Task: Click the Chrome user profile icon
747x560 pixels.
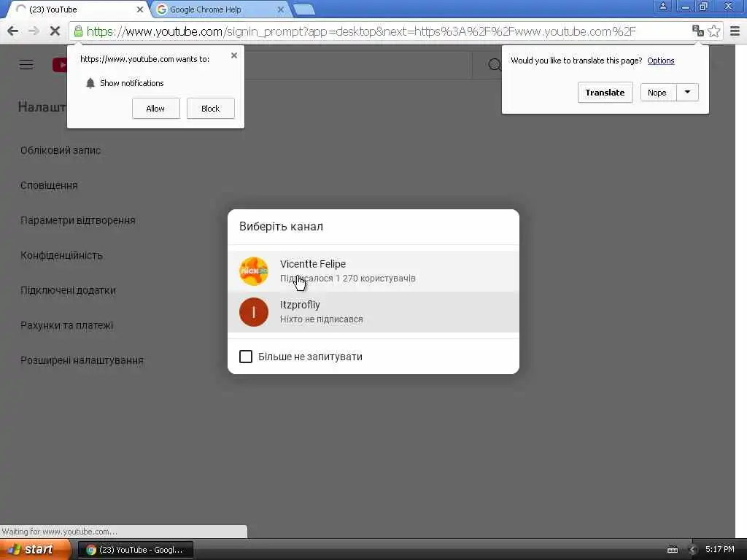Action: pyautogui.click(x=662, y=7)
